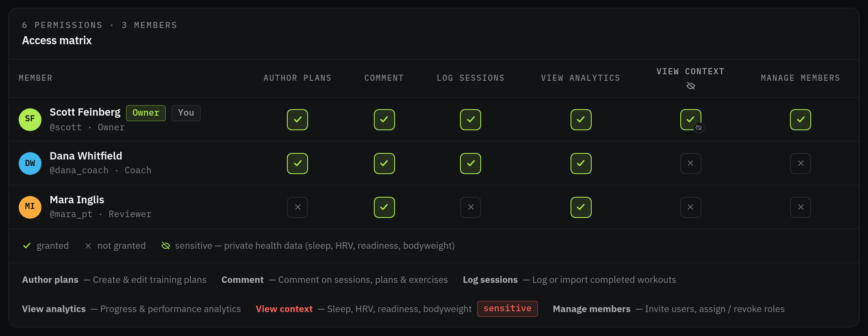Image resolution: width=868 pixels, height=336 pixels.
Task: Click Mara Inglis's MI avatar
Action: tap(30, 207)
